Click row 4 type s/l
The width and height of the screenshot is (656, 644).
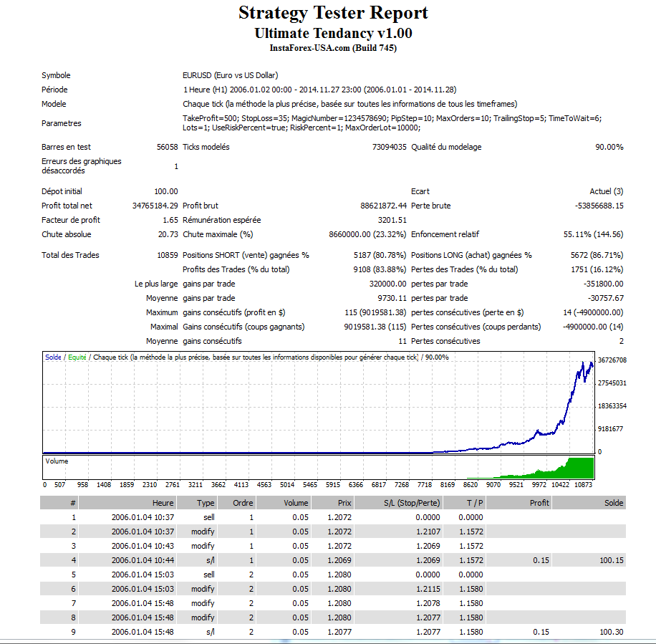211,560
